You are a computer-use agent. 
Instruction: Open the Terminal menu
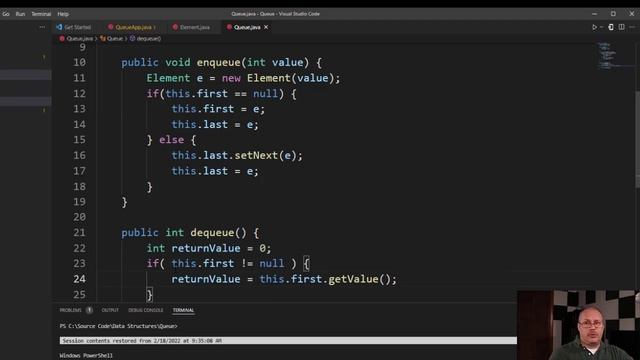coord(41,14)
